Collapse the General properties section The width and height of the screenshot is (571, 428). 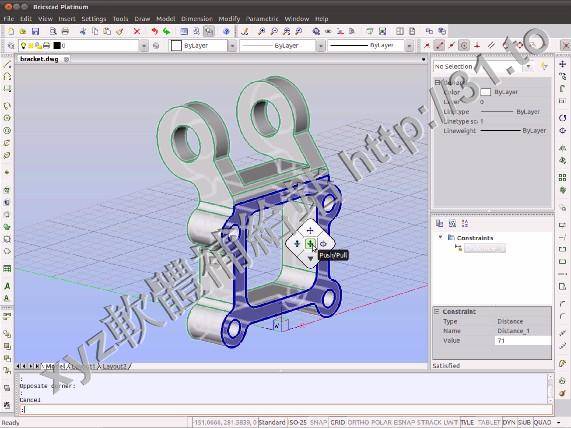click(437, 83)
